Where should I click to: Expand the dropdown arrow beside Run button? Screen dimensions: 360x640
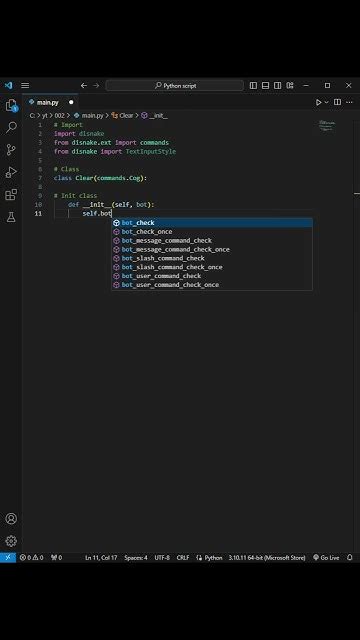pos(327,102)
